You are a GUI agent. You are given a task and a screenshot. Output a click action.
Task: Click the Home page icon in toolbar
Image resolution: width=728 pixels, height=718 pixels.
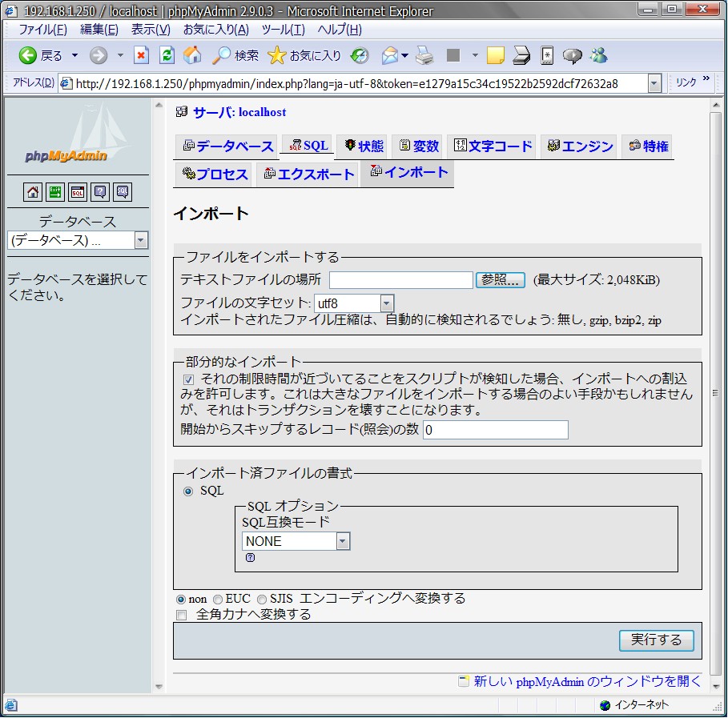coord(192,55)
